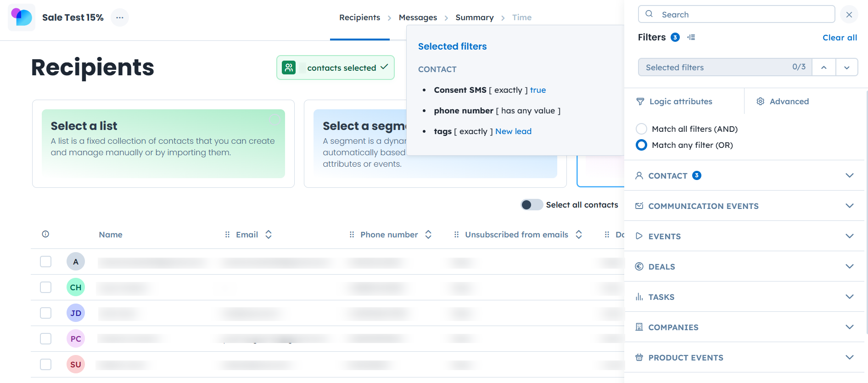Close the filters panel

[849, 14]
